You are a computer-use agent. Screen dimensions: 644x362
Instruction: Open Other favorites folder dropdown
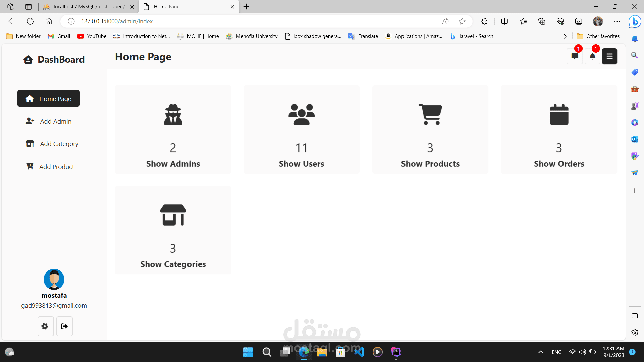coord(598,36)
